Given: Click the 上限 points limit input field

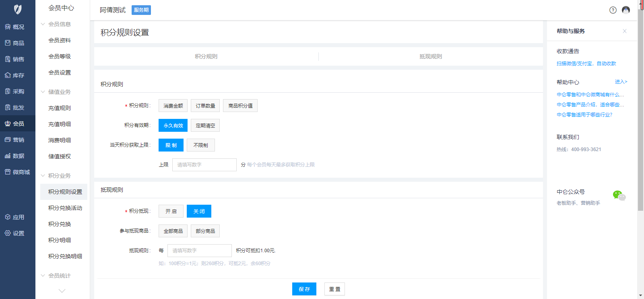Looking at the screenshot, I should point(204,165).
